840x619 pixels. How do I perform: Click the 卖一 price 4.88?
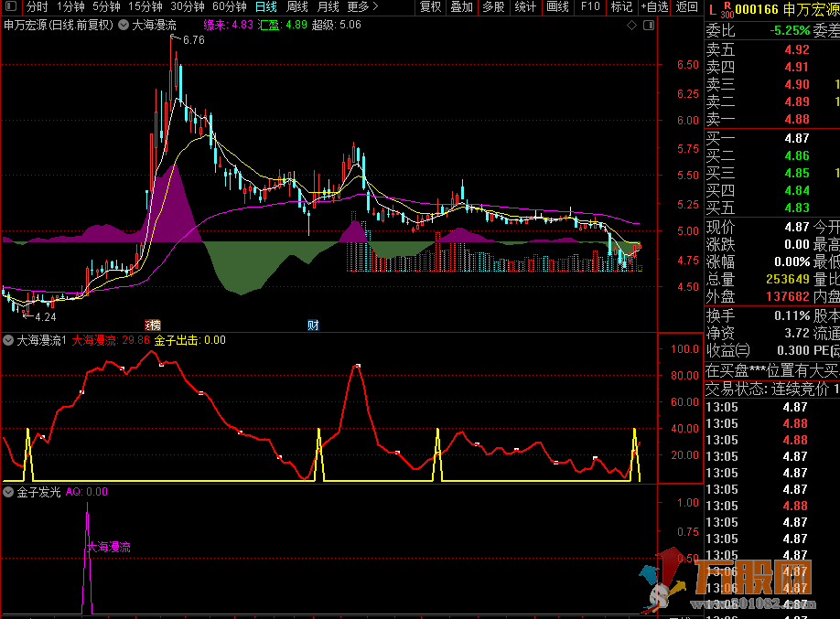(797, 120)
